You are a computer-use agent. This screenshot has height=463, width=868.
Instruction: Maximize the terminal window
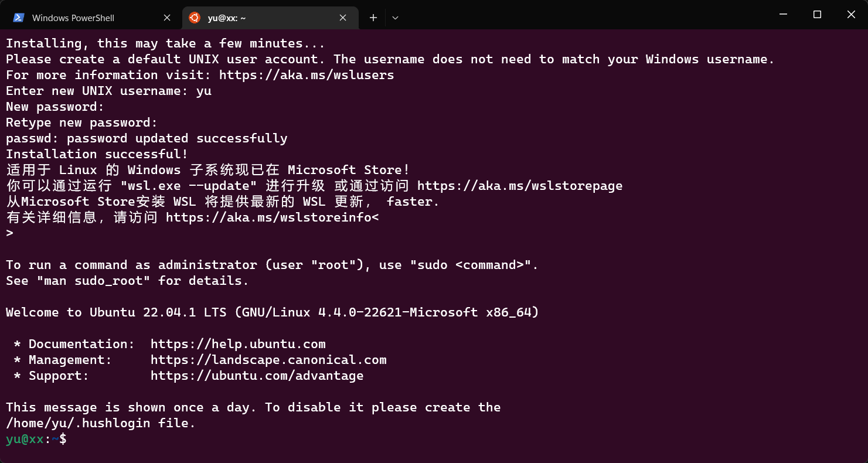pyautogui.click(x=817, y=15)
